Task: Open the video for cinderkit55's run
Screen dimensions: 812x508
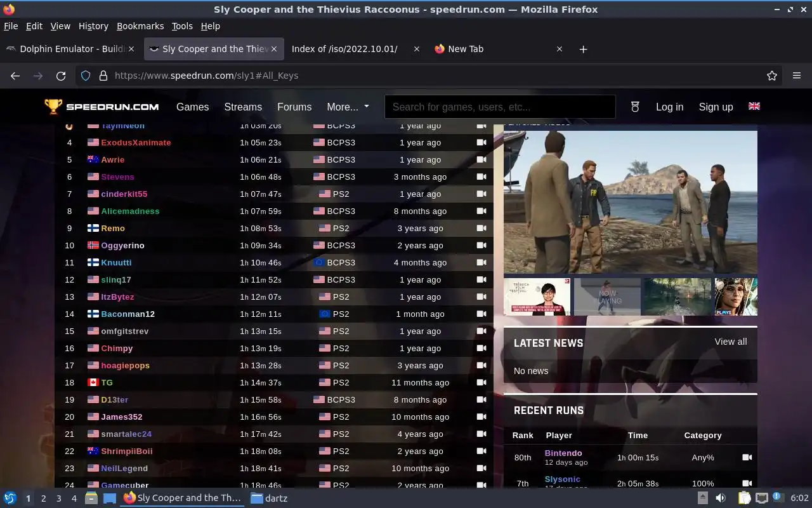Action: pyautogui.click(x=481, y=194)
